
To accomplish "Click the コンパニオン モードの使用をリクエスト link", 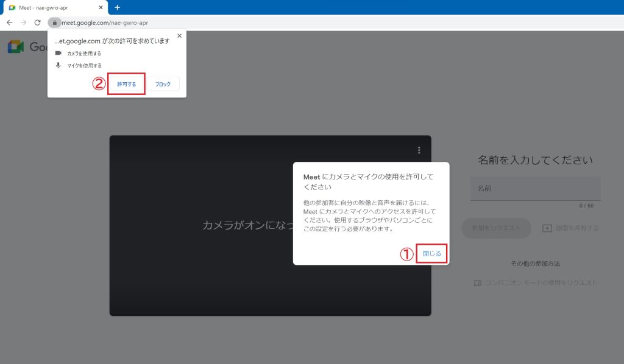I will coord(535,282).
